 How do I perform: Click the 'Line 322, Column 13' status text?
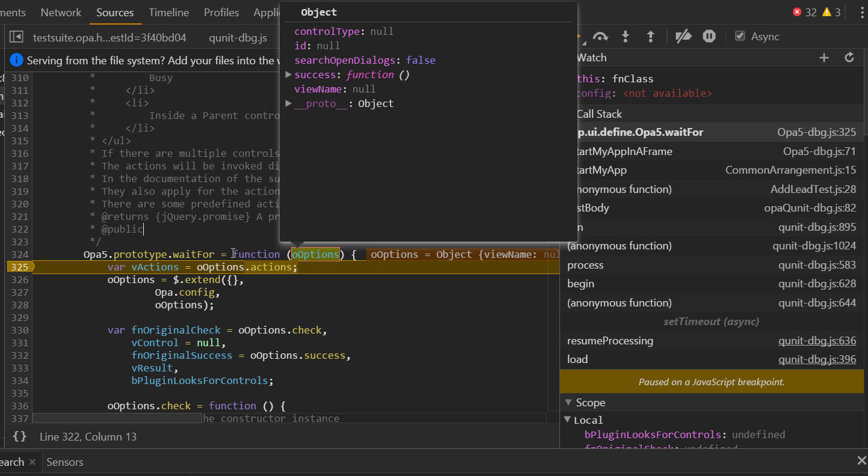[x=88, y=437]
